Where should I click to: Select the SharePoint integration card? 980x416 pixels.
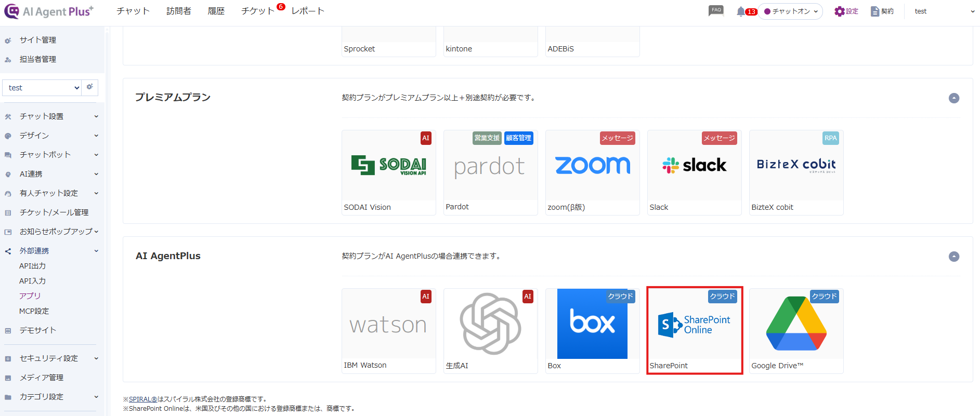coord(695,331)
